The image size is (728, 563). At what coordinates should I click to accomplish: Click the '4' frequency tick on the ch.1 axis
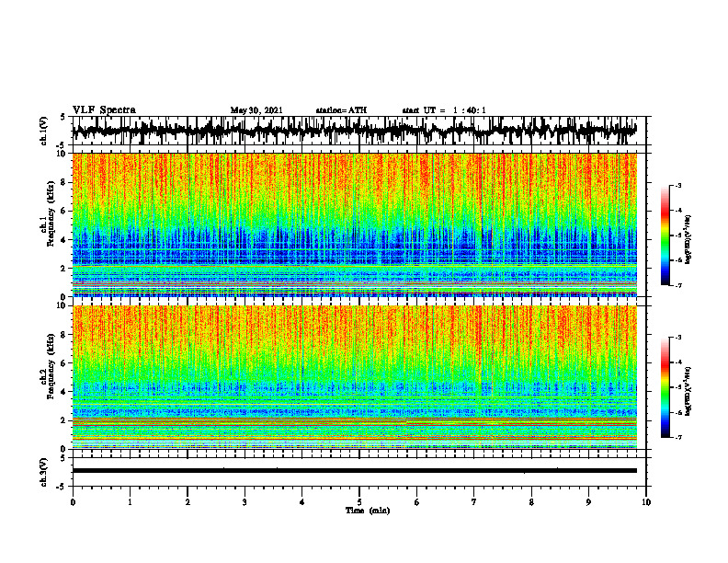click(63, 240)
